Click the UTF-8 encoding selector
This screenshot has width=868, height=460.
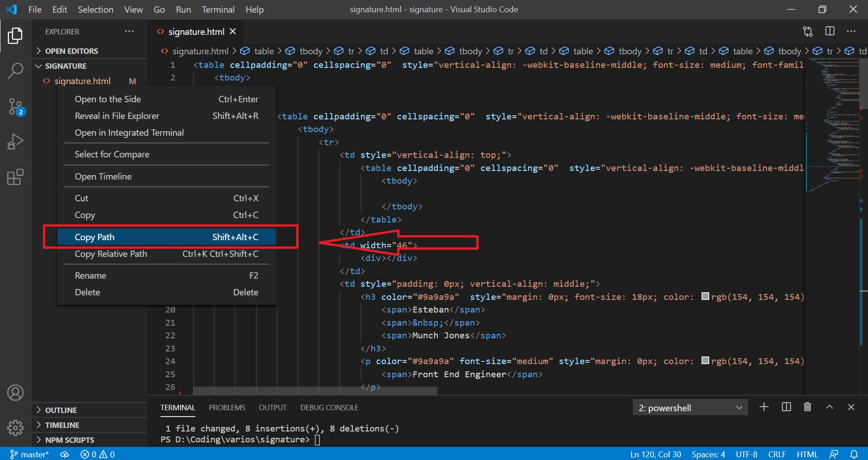[x=746, y=454]
